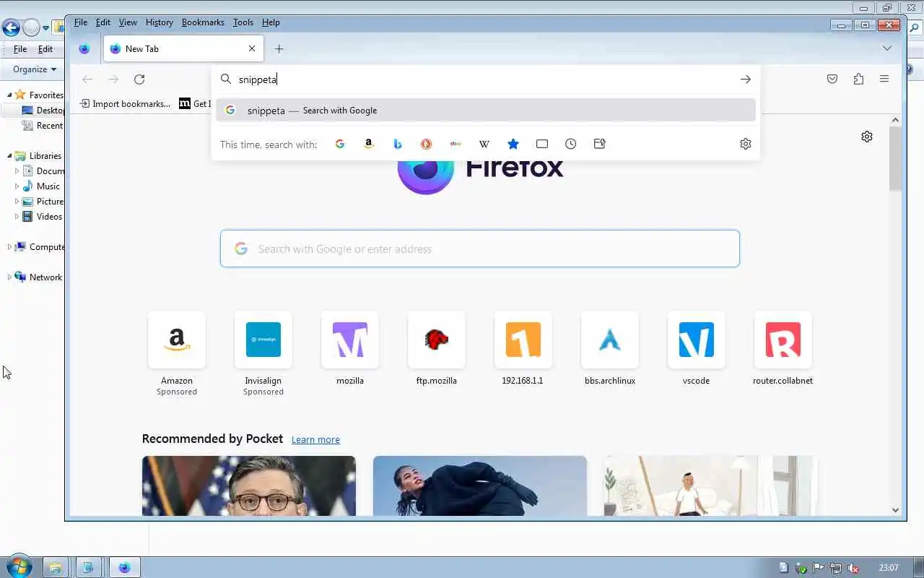Open Firefox View menu
The height and width of the screenshot is (578, 924).
pyautogui.click(x=128, y=22)
